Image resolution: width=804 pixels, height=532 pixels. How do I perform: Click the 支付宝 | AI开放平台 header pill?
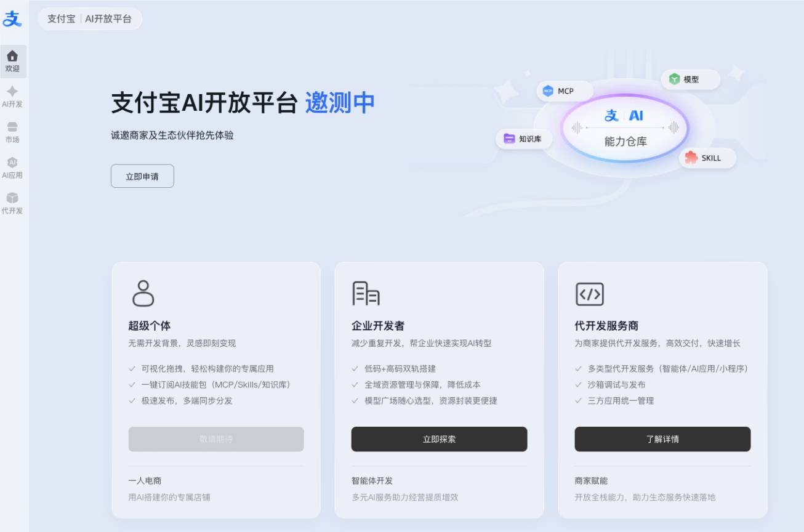pos(90,18)
